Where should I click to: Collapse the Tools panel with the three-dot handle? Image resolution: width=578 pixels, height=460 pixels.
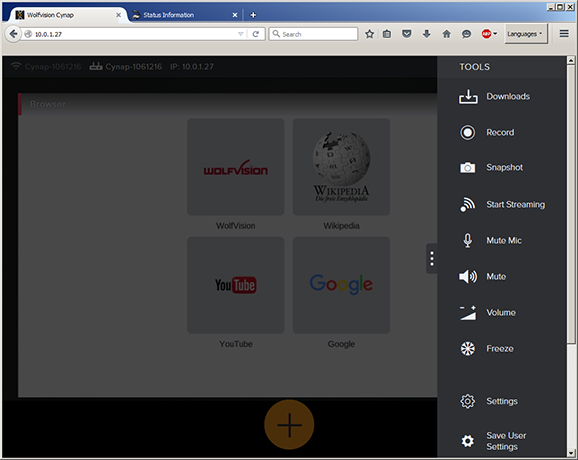[x=432, y=259]
